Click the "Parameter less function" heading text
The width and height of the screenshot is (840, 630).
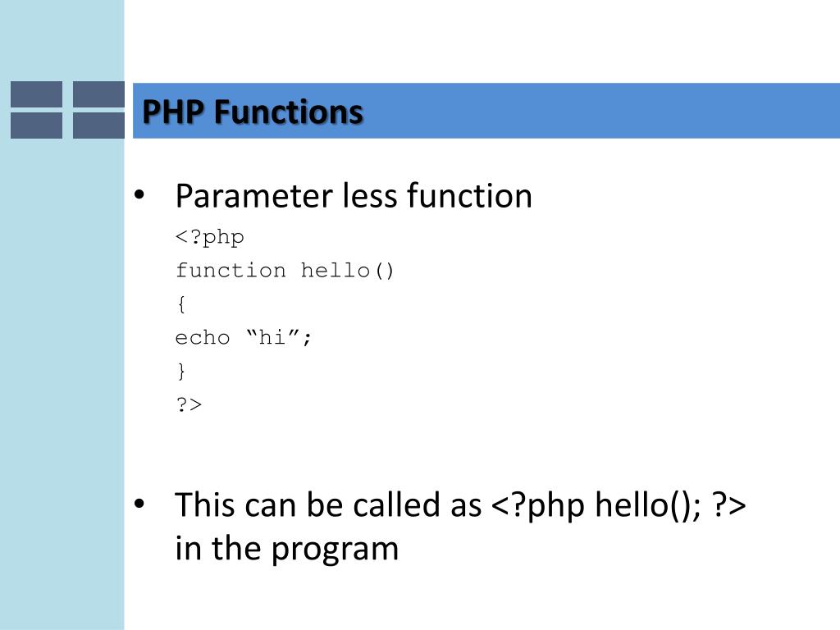coord(354,195)
